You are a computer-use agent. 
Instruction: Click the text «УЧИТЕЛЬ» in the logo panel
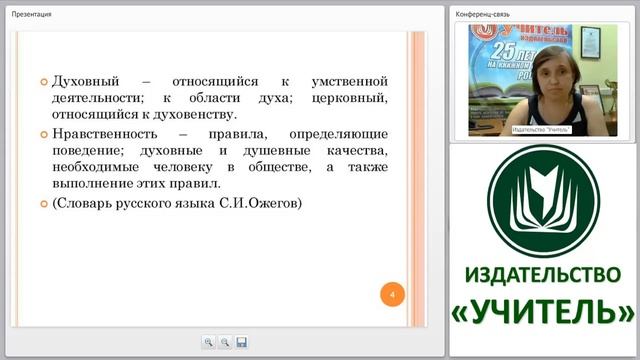tap(543, 311)
